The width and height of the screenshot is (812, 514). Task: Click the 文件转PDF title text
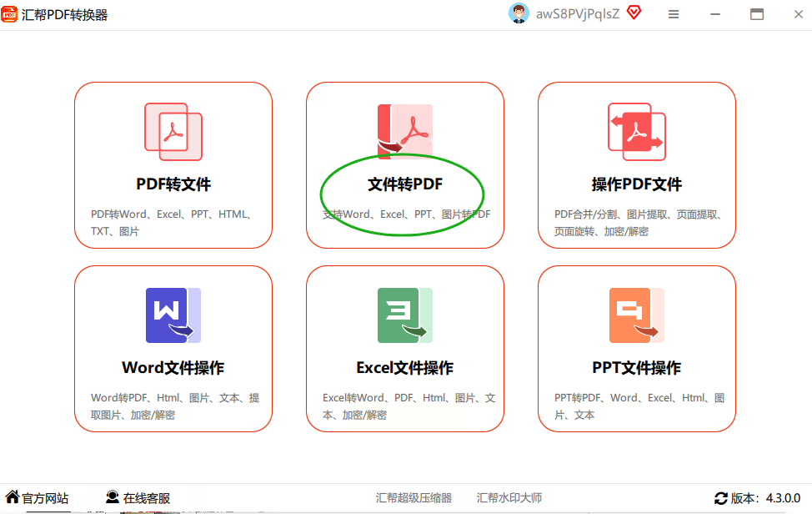[x=405, y=184]
